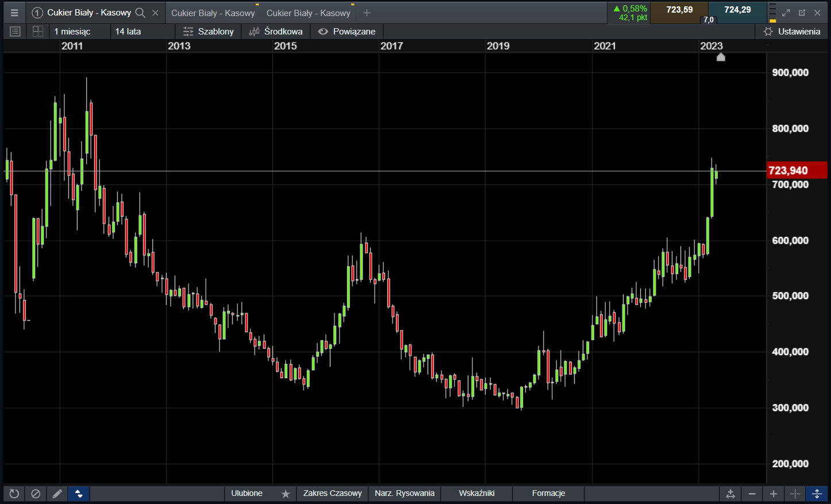The width and height of the screenshot is (831, 504).
Task: Open the Wskaźniki indicators menu
Action: pos(476,493)
